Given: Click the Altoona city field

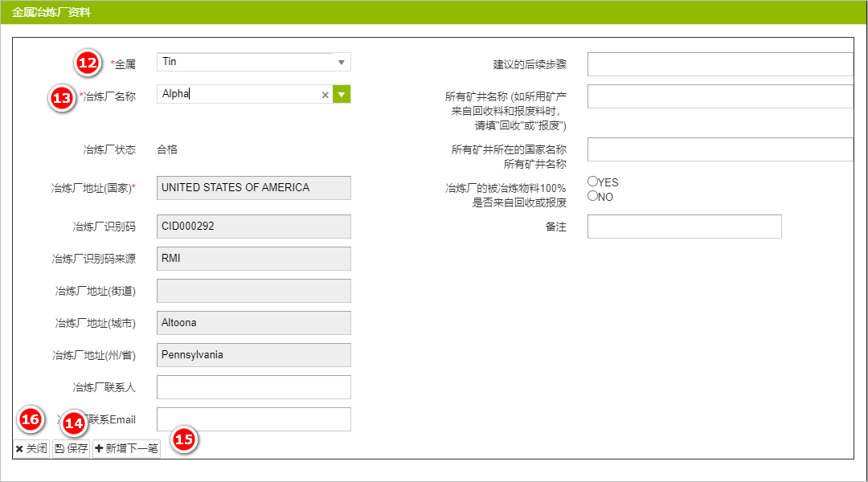Looking at the screenshot, I should [x=253, y=323].
